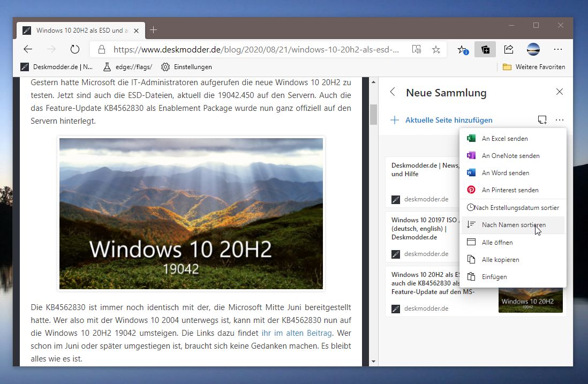Expand the Weitere Favoriten folder
The height and width of the screenshot is (384, 588).
pyautogui.click(x=534, y=67)
